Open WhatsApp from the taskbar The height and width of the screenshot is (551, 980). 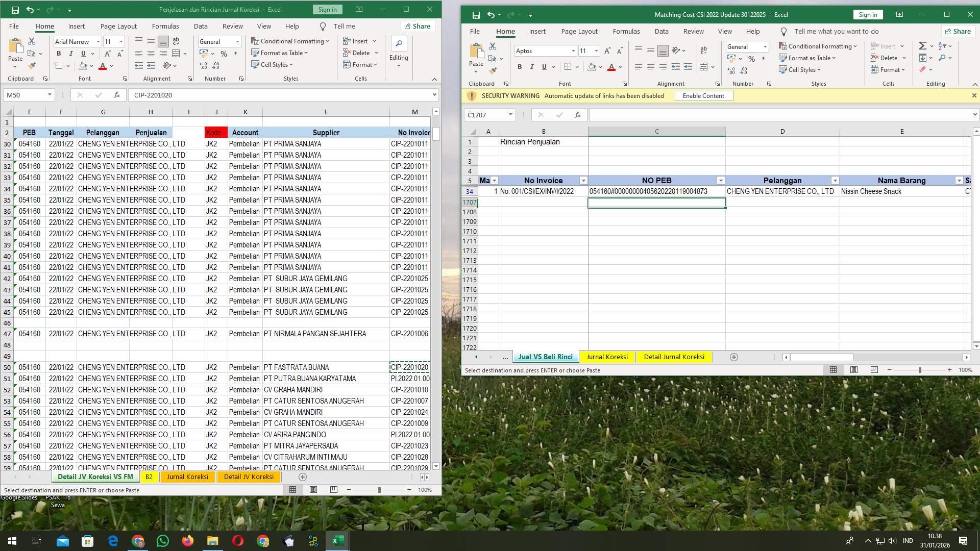pos(162,540)
